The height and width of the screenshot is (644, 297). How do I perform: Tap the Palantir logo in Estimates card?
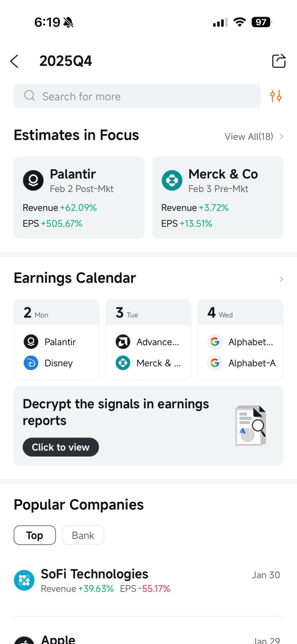coord(33,180)
